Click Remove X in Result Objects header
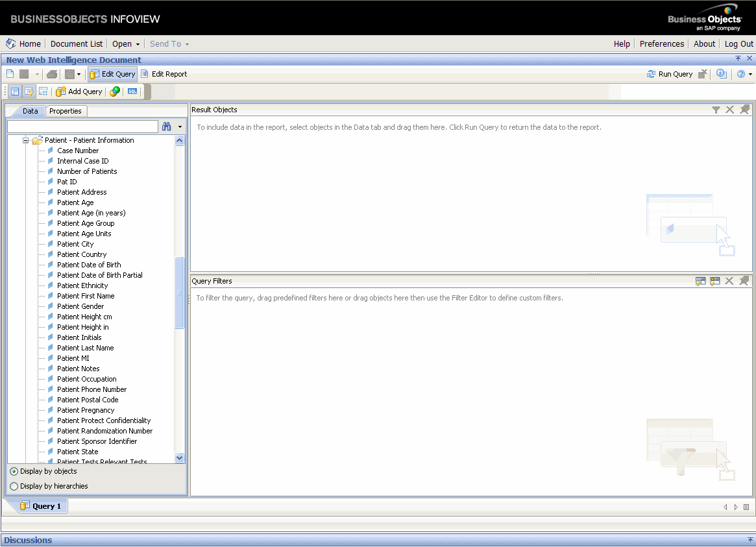756x547 pixels. click(x=730, y=110)
